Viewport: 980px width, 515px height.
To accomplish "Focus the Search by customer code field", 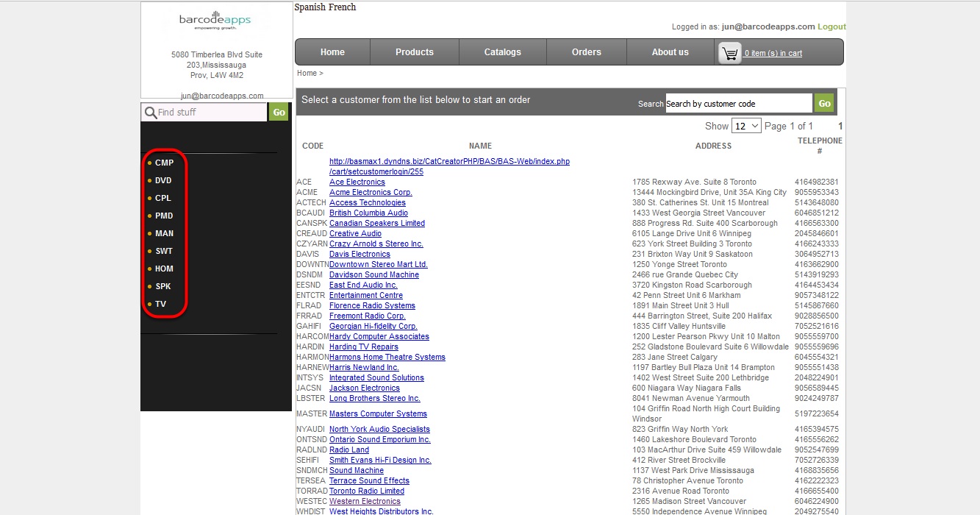I will [x=739, y=104].
